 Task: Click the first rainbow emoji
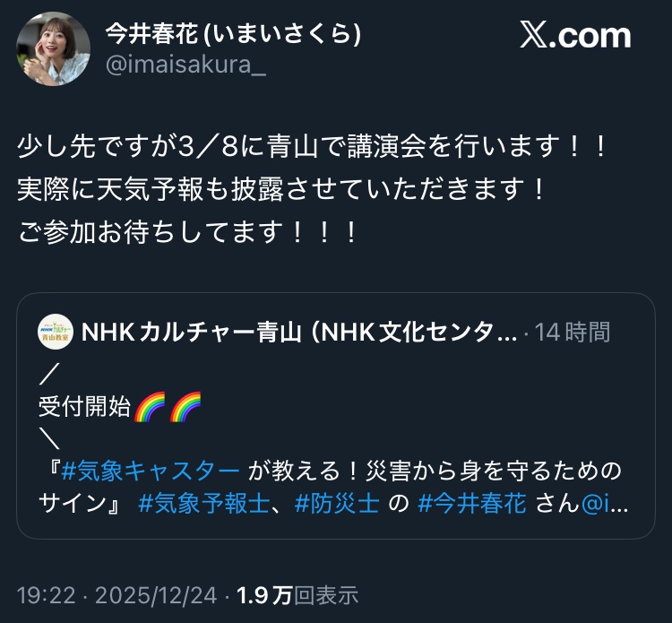click(x=150, y=406)
